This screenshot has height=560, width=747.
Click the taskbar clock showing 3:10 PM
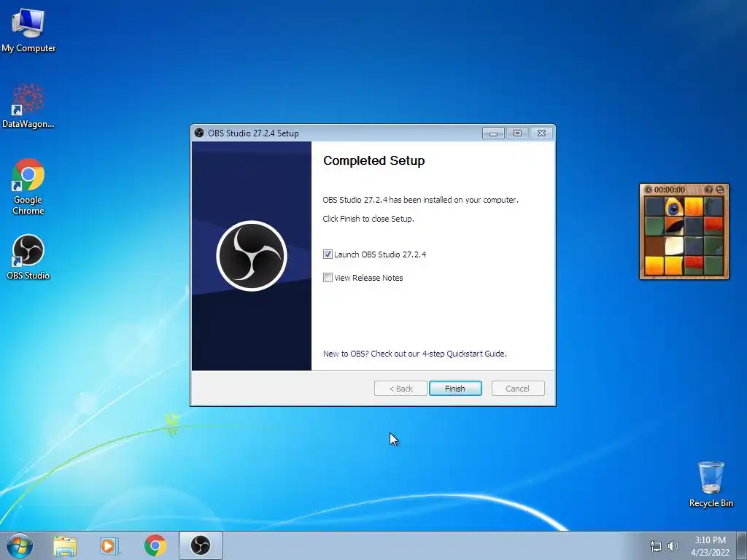[710, 546]
